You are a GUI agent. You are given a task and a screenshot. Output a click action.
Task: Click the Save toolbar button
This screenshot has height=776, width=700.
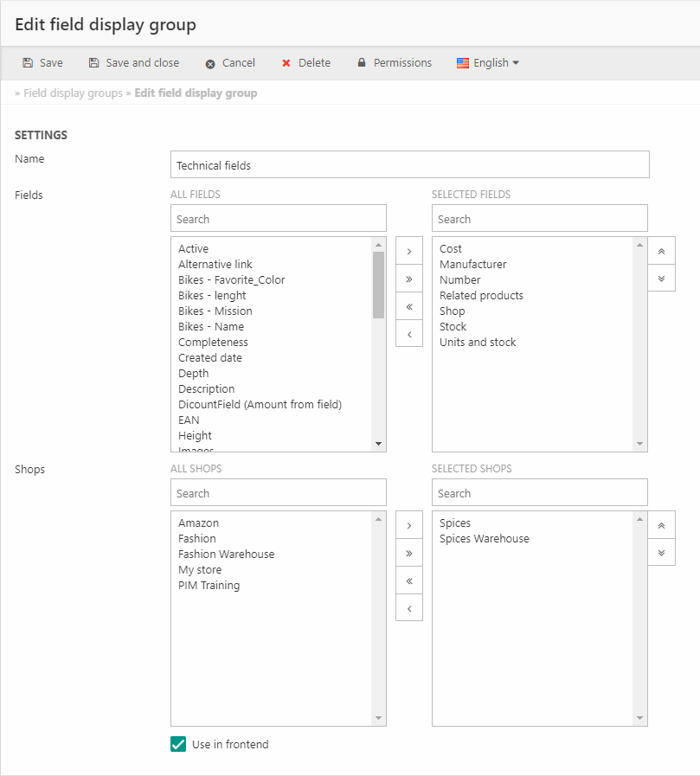42,63
